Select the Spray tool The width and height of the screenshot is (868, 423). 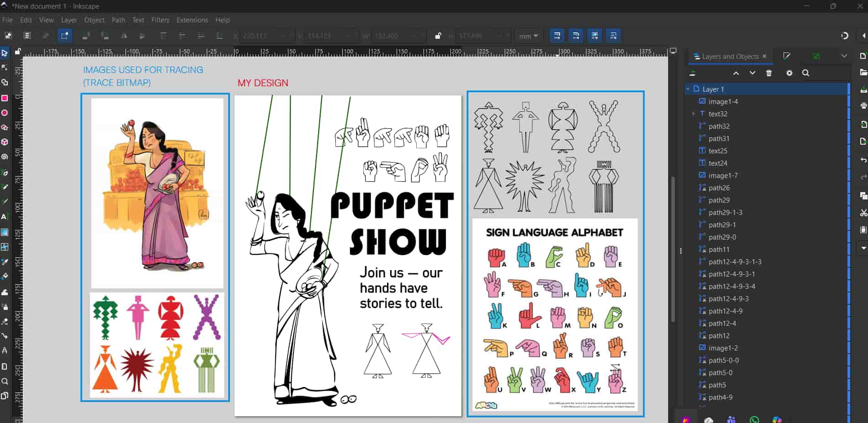pyautogui.click(x=5, y=307)
